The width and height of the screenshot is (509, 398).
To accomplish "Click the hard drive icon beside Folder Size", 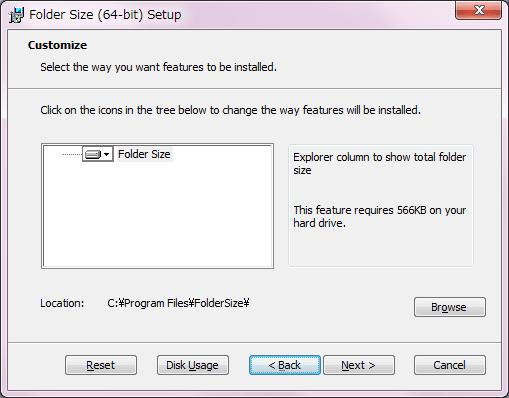I will click(x=93, y=154).
